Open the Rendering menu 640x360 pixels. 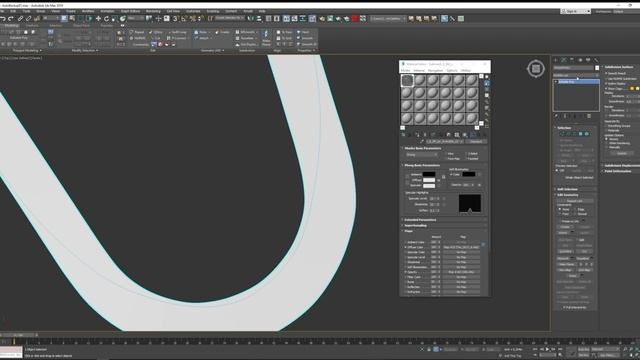[153, 11]
